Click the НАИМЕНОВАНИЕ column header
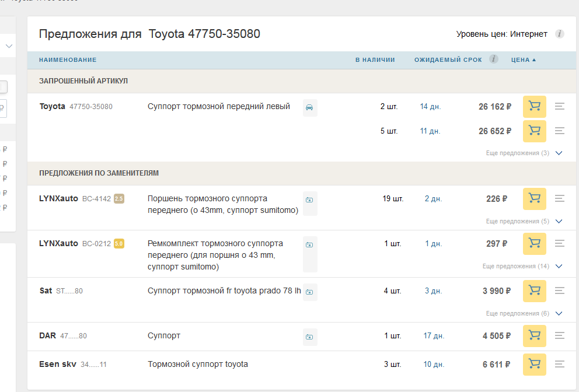Image resolution: width=579 pixels, height=392 pixels. tap(68, 60)
